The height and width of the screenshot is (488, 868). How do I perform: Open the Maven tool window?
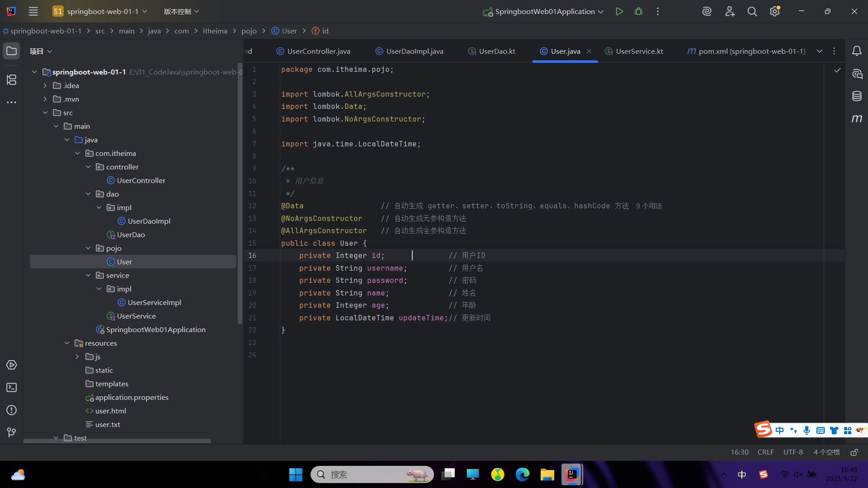click(857, 118)
